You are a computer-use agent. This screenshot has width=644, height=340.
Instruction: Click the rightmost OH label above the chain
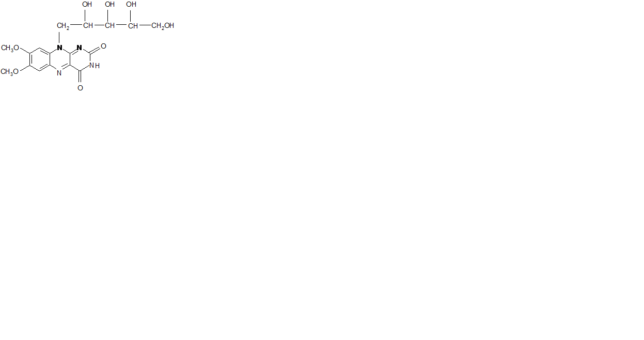(132, 5)
